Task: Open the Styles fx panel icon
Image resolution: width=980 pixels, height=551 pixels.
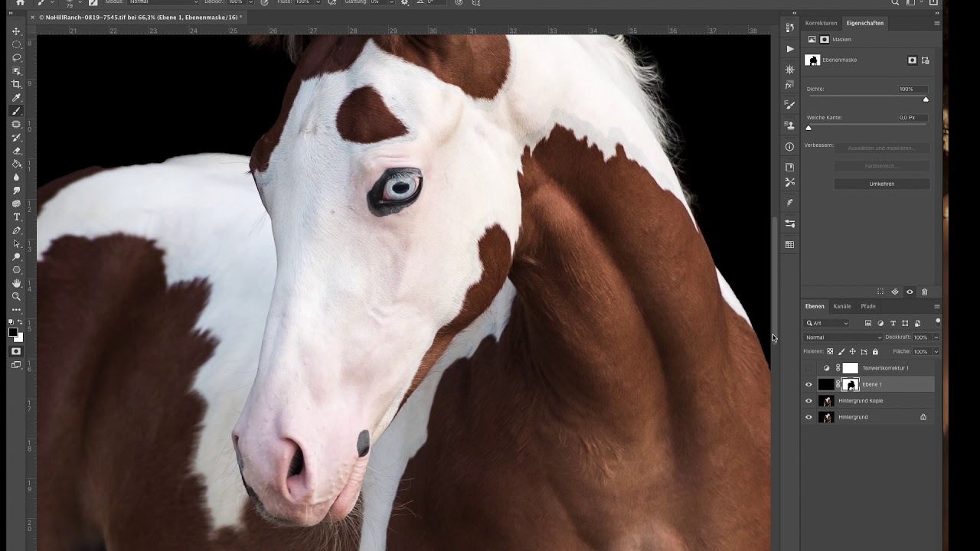Action: coord(789,85)
